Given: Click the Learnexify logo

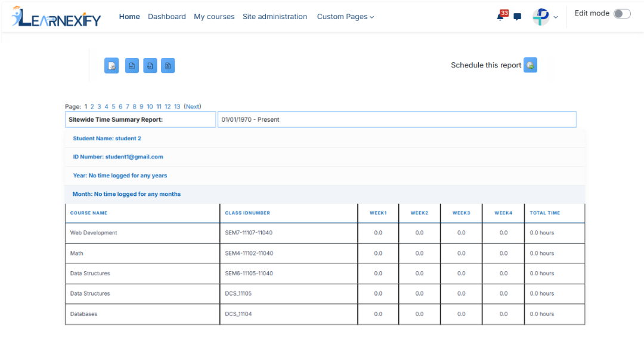Looking at the screenshot, I should (56, 17).
